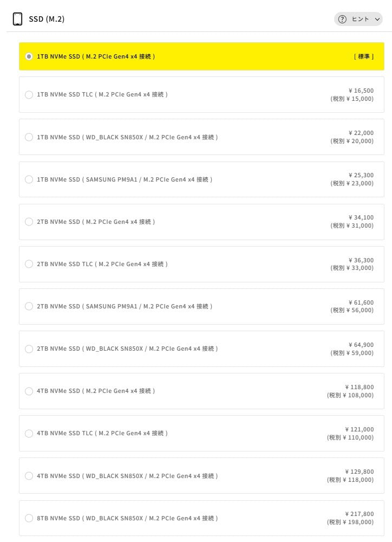Choose 2TB SAMSUNG PM9A1 radio button
Viewport: 392px width, 542px height.
click(29, 306)
